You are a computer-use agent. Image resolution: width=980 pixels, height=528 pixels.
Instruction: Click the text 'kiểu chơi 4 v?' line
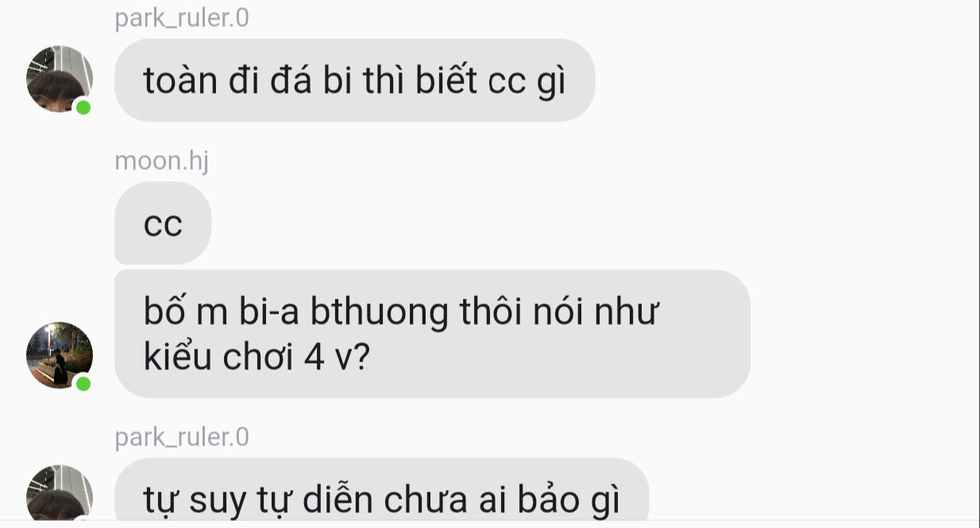(257, 358)
